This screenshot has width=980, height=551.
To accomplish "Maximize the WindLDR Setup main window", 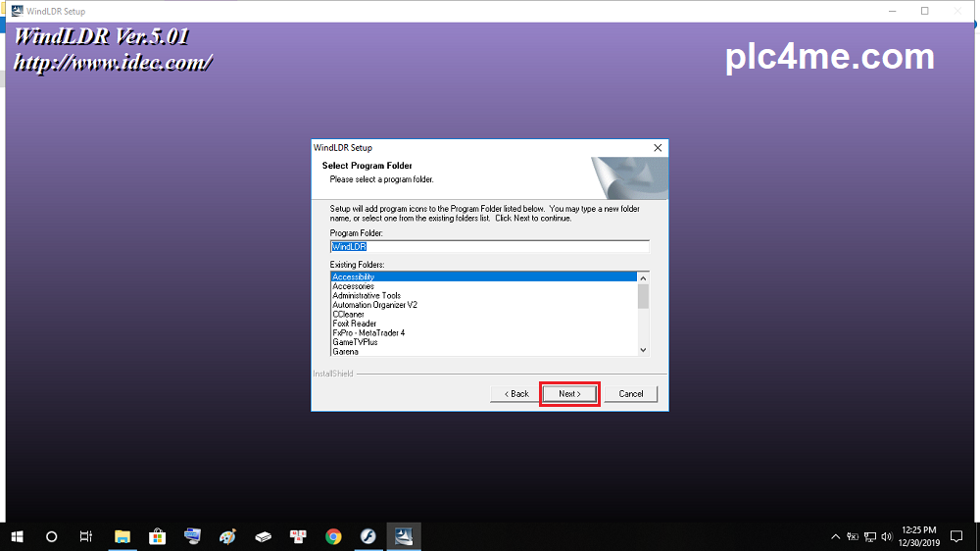I will coord(925,11).
